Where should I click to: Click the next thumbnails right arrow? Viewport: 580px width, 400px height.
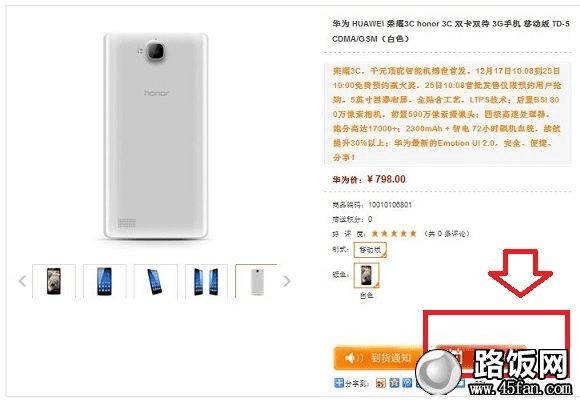[x=286, y=281]
